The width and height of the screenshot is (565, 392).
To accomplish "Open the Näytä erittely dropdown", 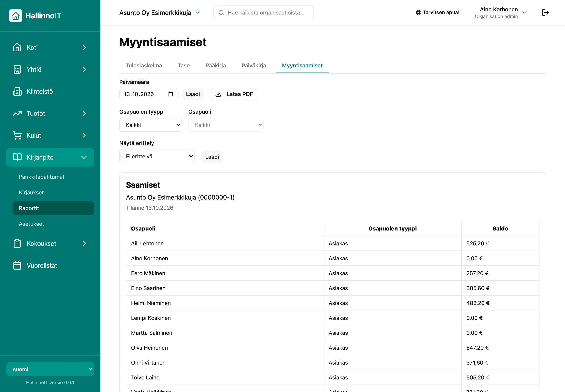I will [157, 156].
